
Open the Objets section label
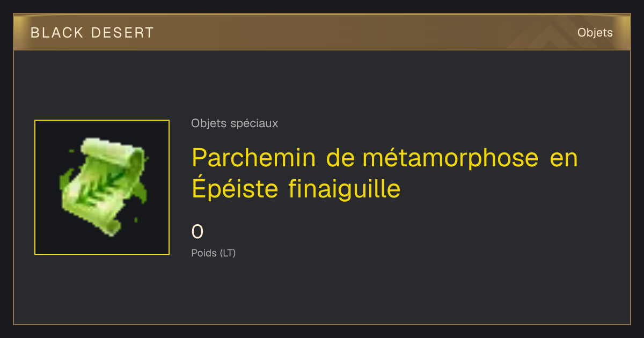[595, 33]
